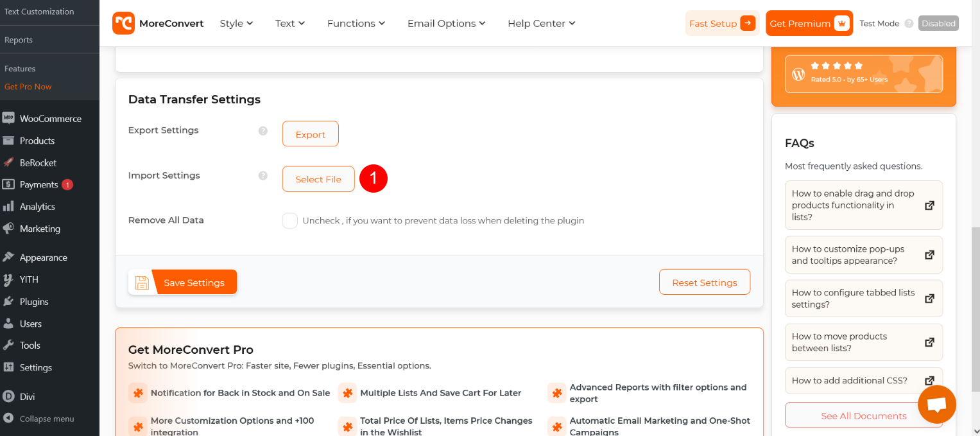This screenshot has width=980, height=436.
Task: Open FAQ on enabling drag and drop products
Action: click(x=864, y=205)
